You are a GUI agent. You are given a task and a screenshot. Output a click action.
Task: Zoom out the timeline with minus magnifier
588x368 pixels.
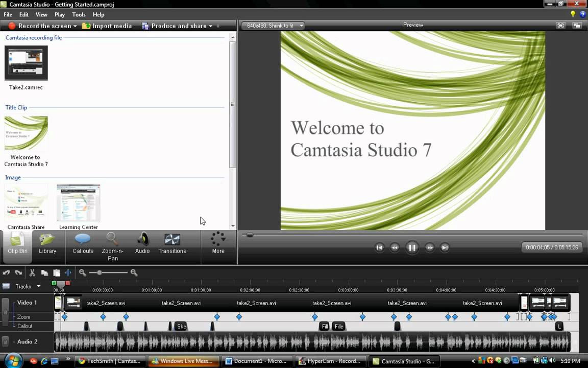click(x=83, y=272)
